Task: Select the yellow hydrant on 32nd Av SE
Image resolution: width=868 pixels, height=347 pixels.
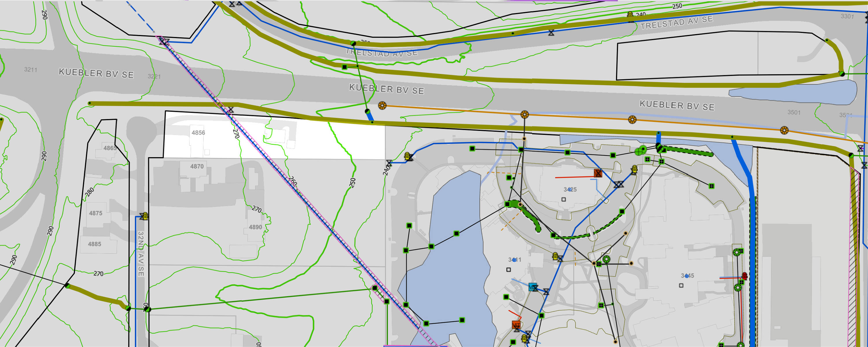Action: [145, 216]
